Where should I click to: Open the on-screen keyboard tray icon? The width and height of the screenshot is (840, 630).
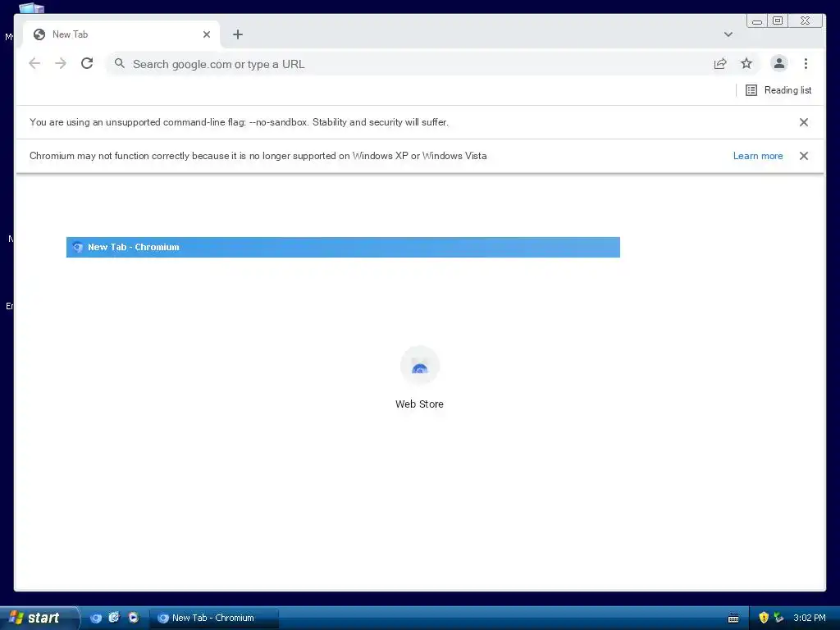click(x=733, y=619)
